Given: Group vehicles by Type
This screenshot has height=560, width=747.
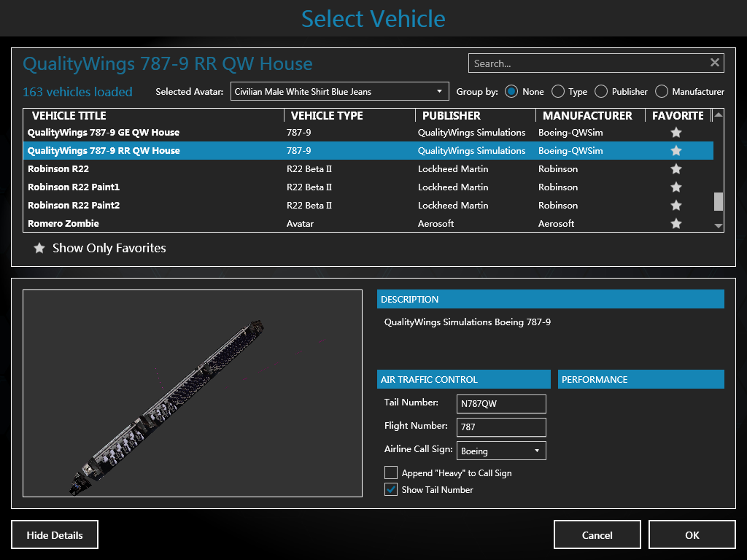Looking at the screenshot, I should click(558, 91).
